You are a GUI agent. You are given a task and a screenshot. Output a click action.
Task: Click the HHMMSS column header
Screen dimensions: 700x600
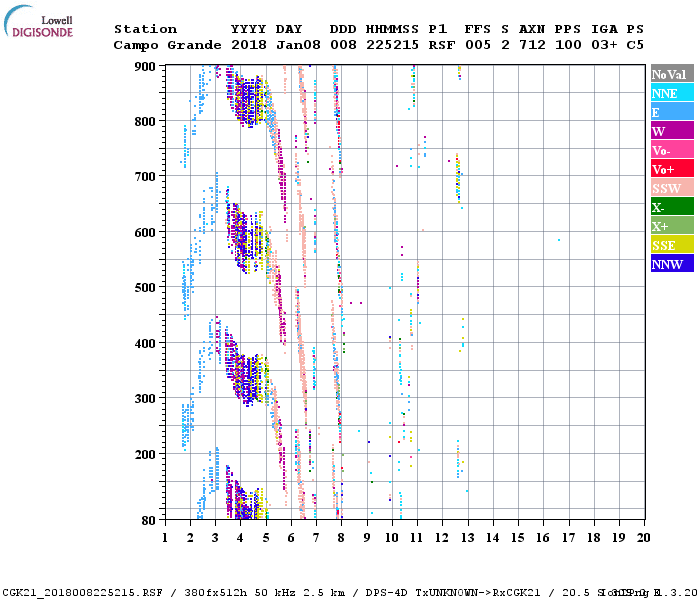pyautogui.click(x=392, y=29)
